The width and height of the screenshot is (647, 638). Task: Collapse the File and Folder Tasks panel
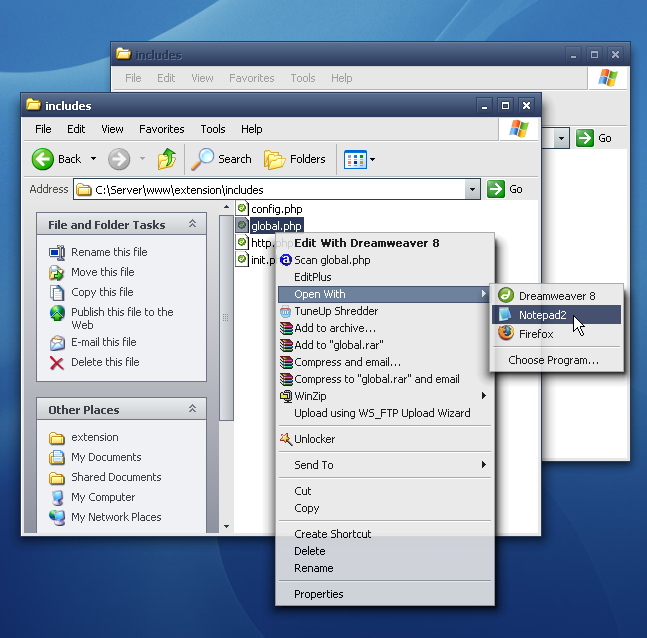192,224
